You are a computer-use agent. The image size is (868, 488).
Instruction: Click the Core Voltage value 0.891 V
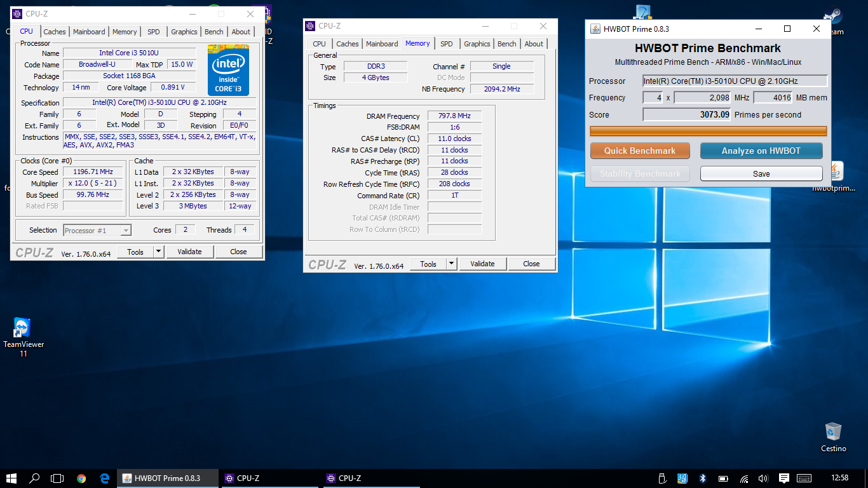point(173,88)
